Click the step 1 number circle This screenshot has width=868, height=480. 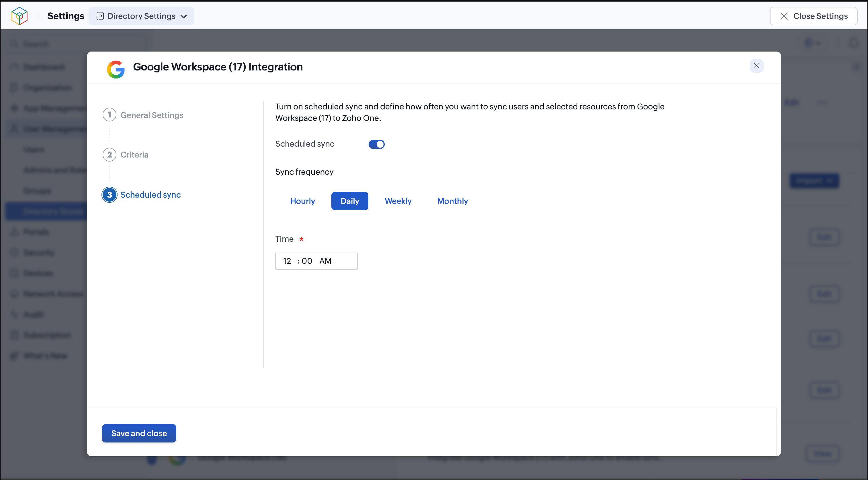(109, 115)
